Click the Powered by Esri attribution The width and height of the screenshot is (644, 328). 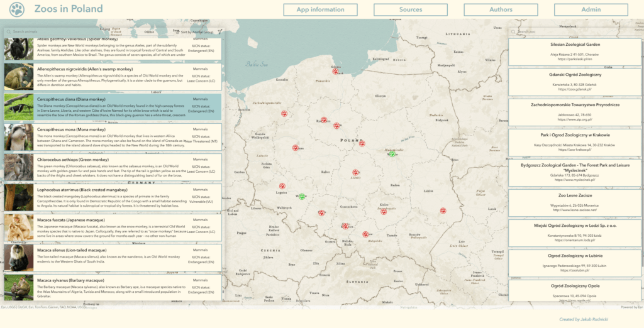tap(631, 307)
